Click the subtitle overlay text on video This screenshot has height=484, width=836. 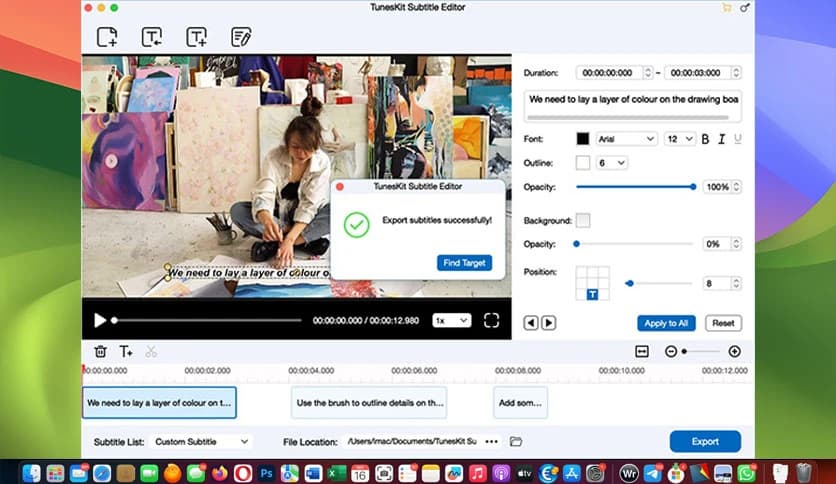click(x=249, y=273)
